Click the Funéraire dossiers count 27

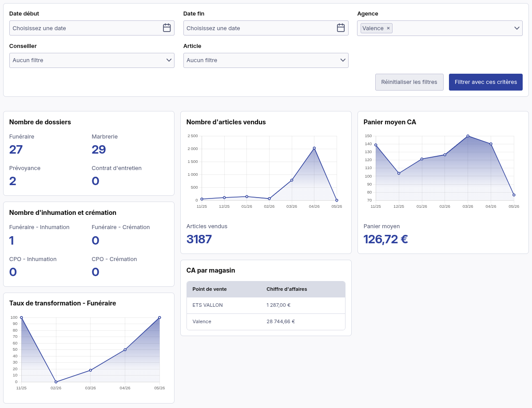(x=16, y=150)
